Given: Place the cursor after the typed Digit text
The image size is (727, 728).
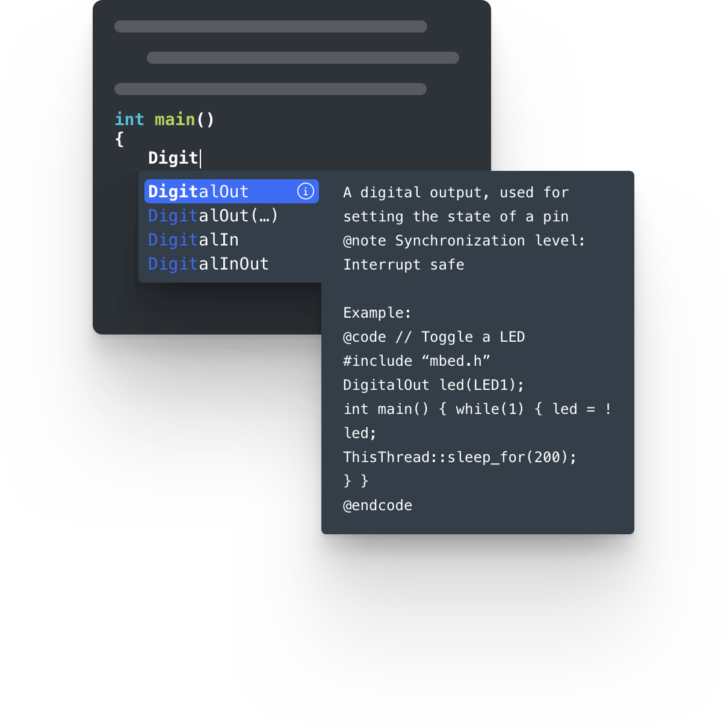Looking at the screenshot, I should (x=200, y=158).
